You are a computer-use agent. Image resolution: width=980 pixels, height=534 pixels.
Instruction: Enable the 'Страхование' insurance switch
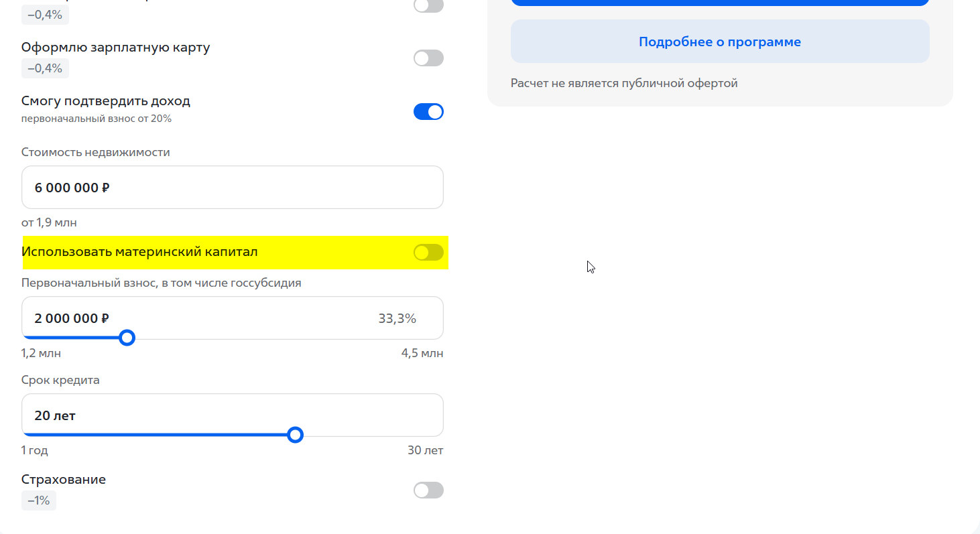(x=428, y=490)
